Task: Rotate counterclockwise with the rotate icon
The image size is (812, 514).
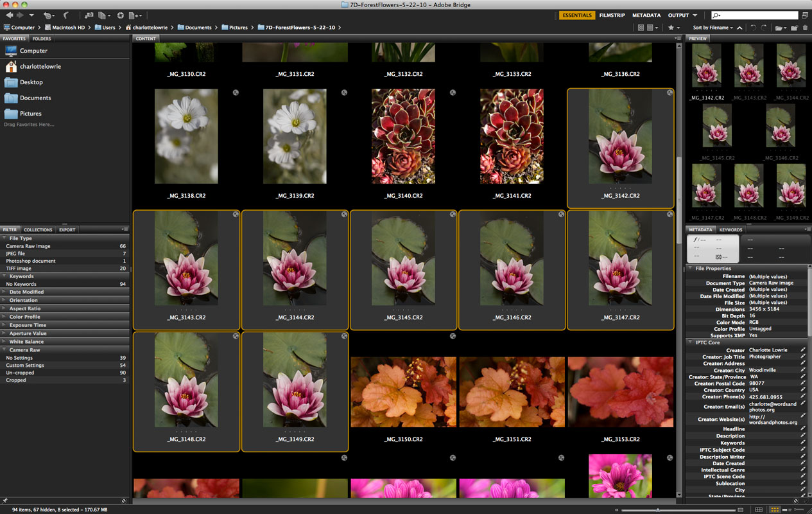Action: click(754, 28)
